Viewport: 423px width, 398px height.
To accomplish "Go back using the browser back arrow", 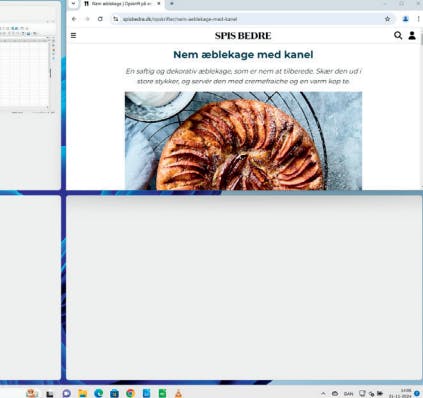I will [74, 19].
